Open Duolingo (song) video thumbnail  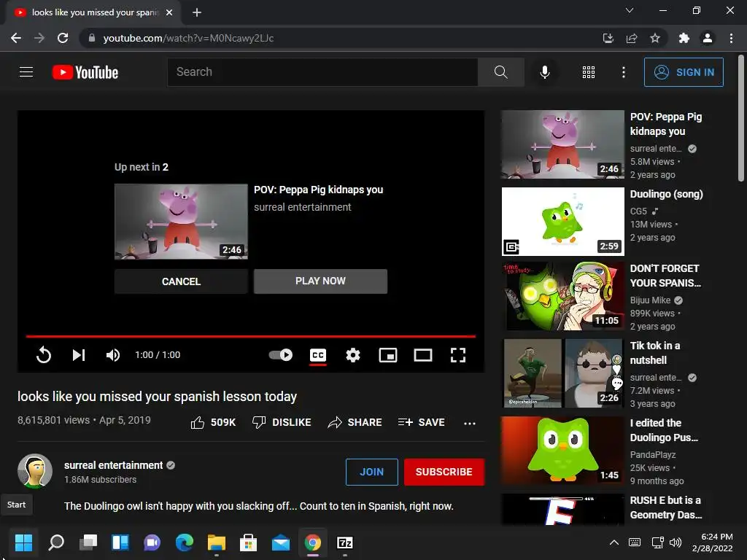click(562, 222)
